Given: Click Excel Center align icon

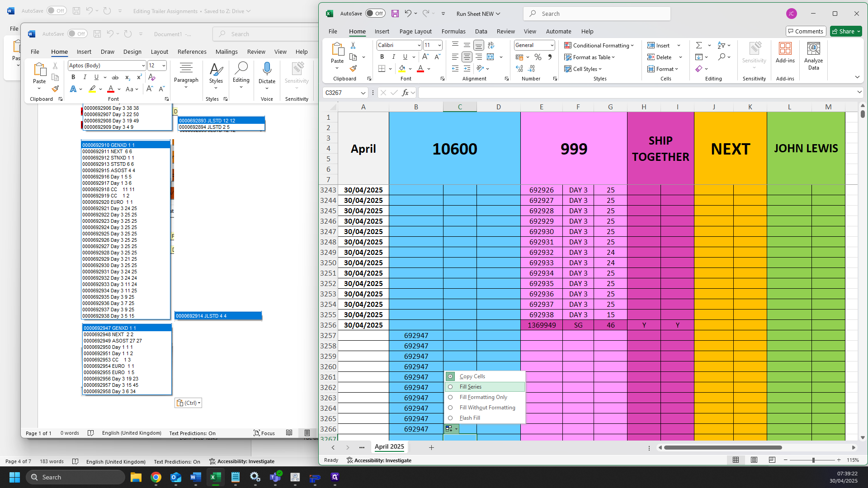Looking at the screenshot, I should [467, 57].
